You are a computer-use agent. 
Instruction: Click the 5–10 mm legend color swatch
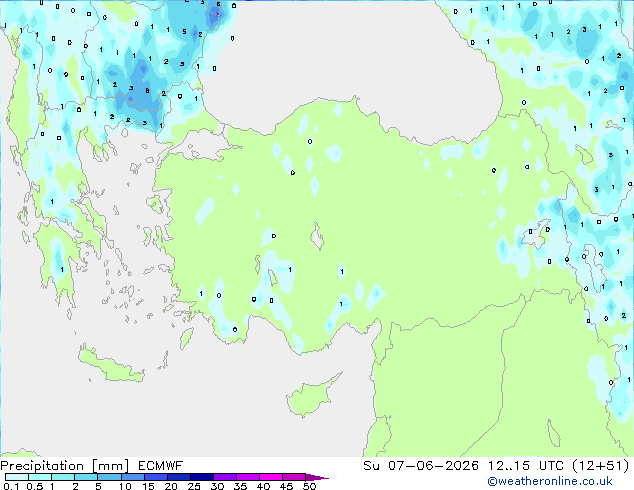click(109, 477)
